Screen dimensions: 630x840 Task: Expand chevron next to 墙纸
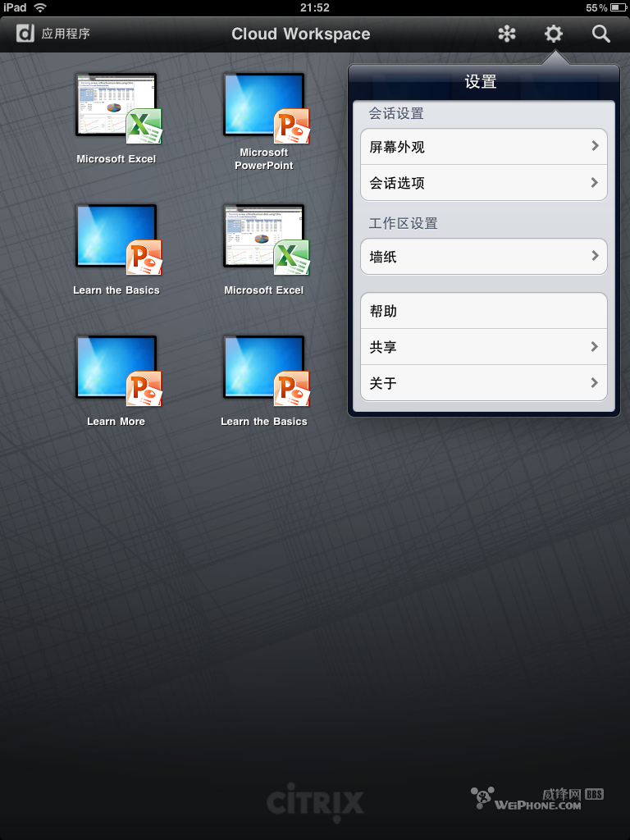click(x=595, y=256)
